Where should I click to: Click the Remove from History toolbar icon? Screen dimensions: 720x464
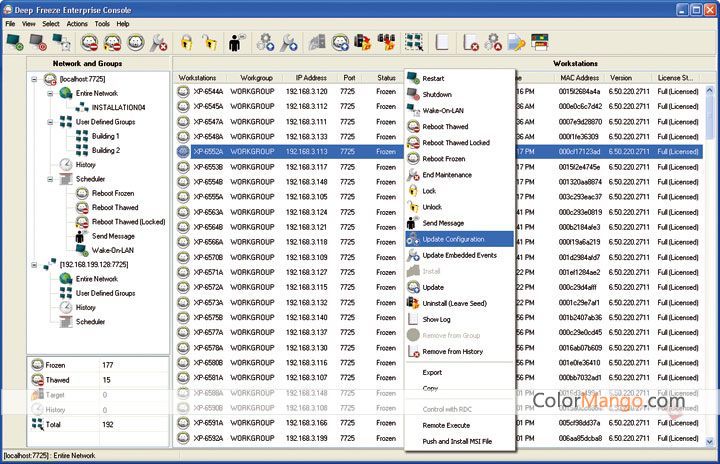tap(471, 43)
